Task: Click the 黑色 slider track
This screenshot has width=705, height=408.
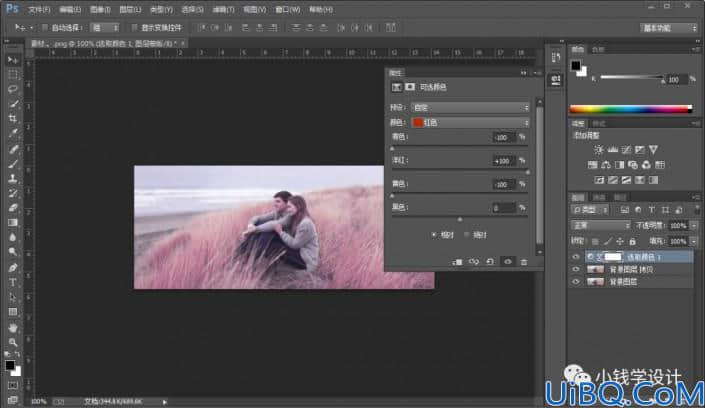Action: 459,217
